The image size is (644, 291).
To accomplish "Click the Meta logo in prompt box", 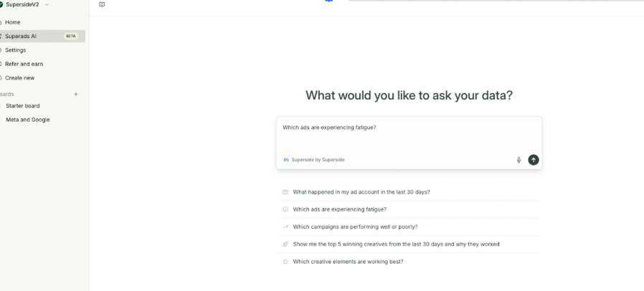I will [x=286, y=160].
